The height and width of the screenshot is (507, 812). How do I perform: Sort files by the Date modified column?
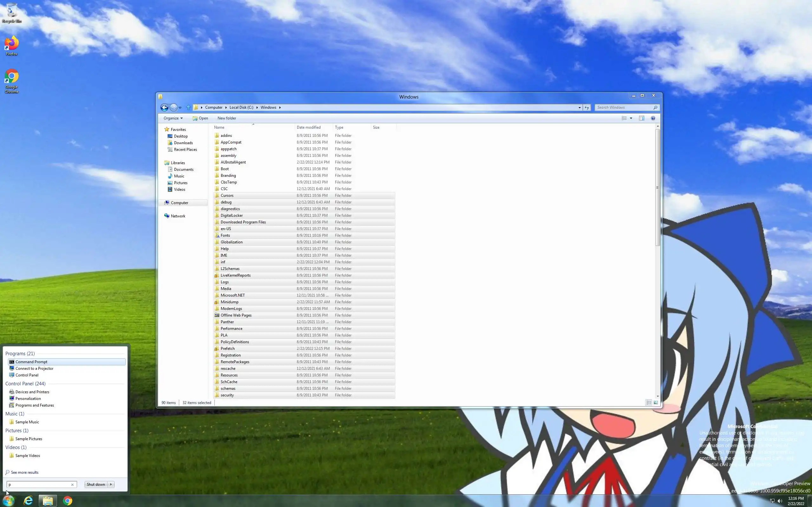tap(308, 127)
